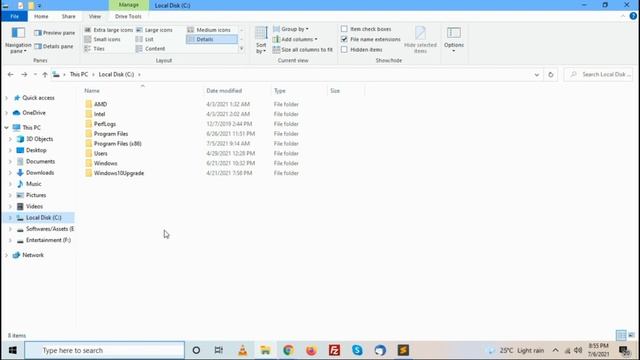640x360 pixels.
Task: Expand OneDrive in navigation tree
Action: [x=7, y=113]
